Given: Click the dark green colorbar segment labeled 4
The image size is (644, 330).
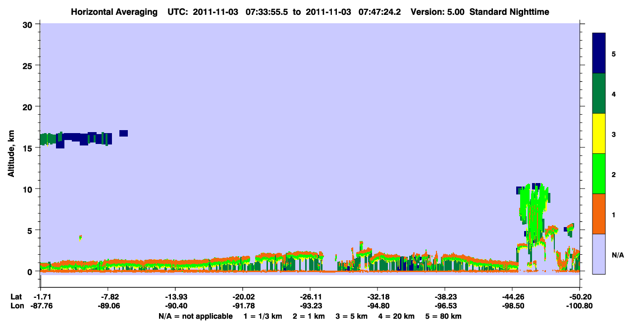Looking at the screenshot, I should 599,94.
